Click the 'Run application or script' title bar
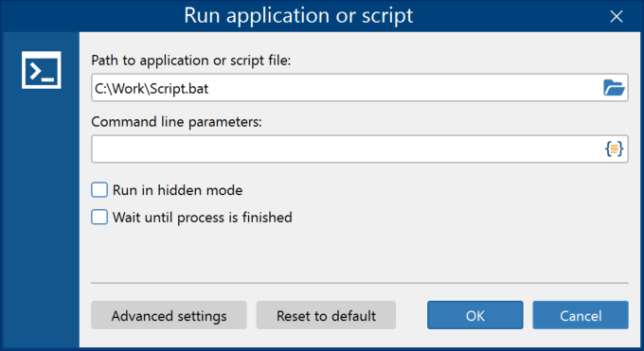This screenshot has height=351, width=644. click(298, 15)
